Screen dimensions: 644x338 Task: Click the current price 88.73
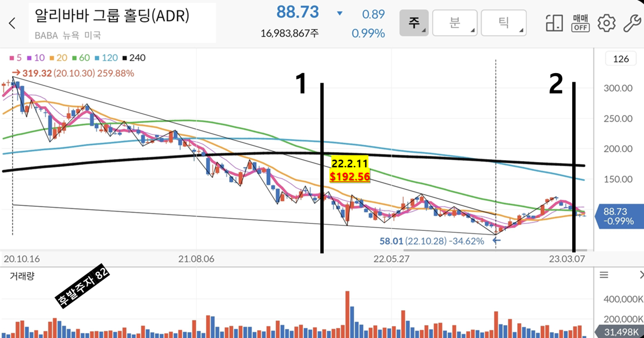point(297,13)
